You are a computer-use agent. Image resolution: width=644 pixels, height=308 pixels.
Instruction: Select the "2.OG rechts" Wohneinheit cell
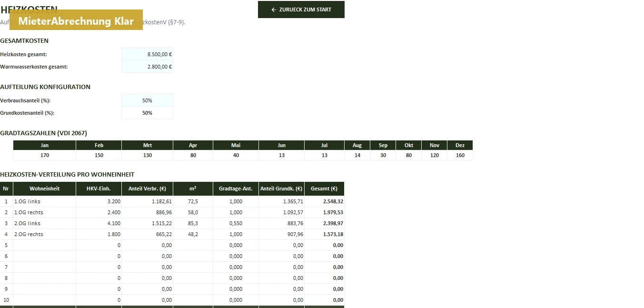45,234
